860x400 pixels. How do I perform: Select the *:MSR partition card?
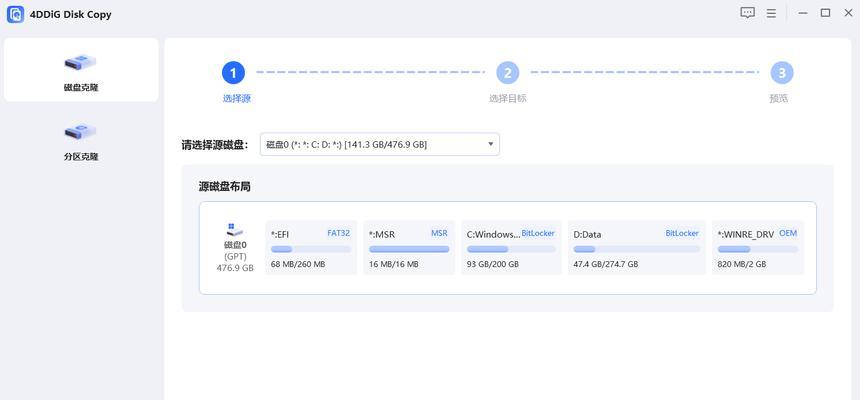409,247
